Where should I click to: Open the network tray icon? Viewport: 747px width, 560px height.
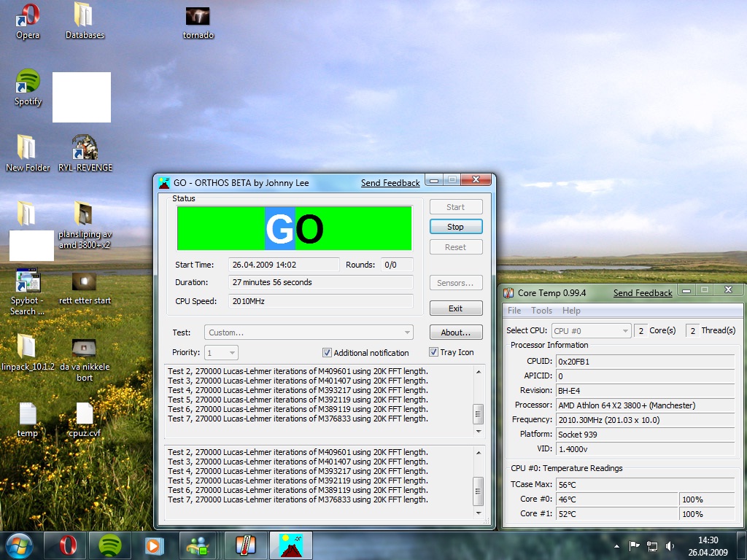pos(651,546)
